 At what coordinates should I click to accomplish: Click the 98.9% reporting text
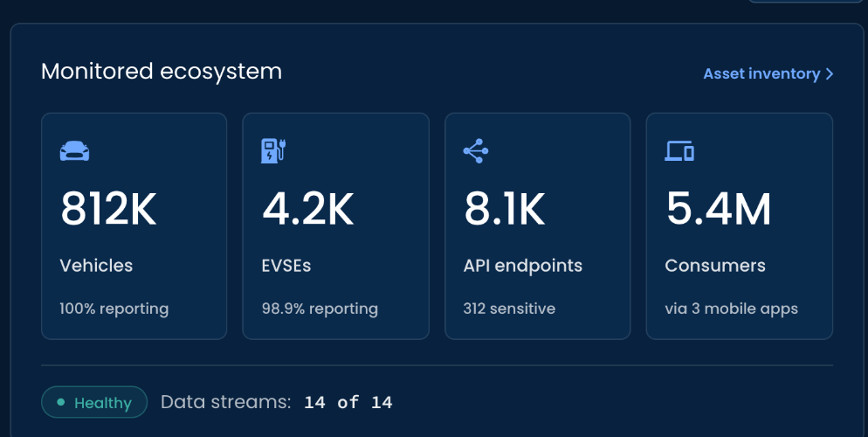tap(320, 309)
